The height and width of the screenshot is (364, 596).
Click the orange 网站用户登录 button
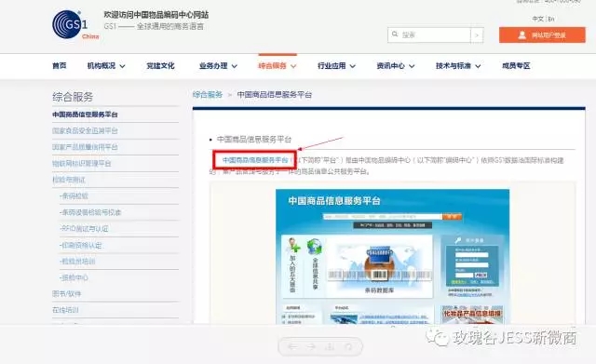542,35
